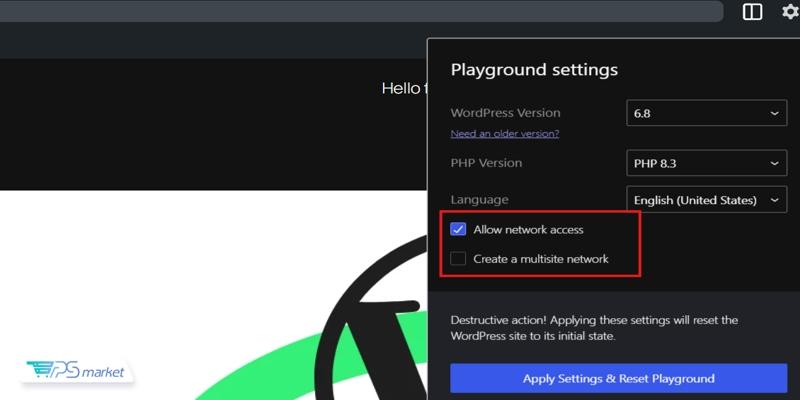Click the Playground settings heading
Viewport: 800px width, 400px height.
[x=534, y=70]
